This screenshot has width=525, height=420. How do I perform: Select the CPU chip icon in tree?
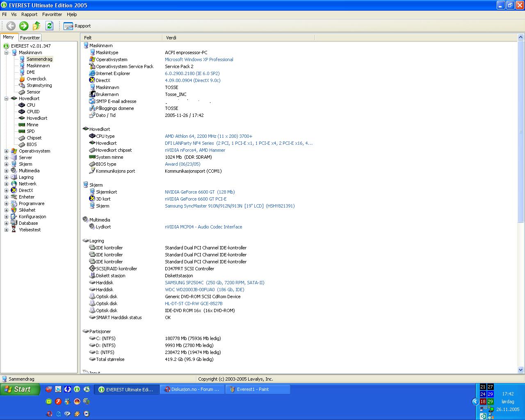pos(22,105)
